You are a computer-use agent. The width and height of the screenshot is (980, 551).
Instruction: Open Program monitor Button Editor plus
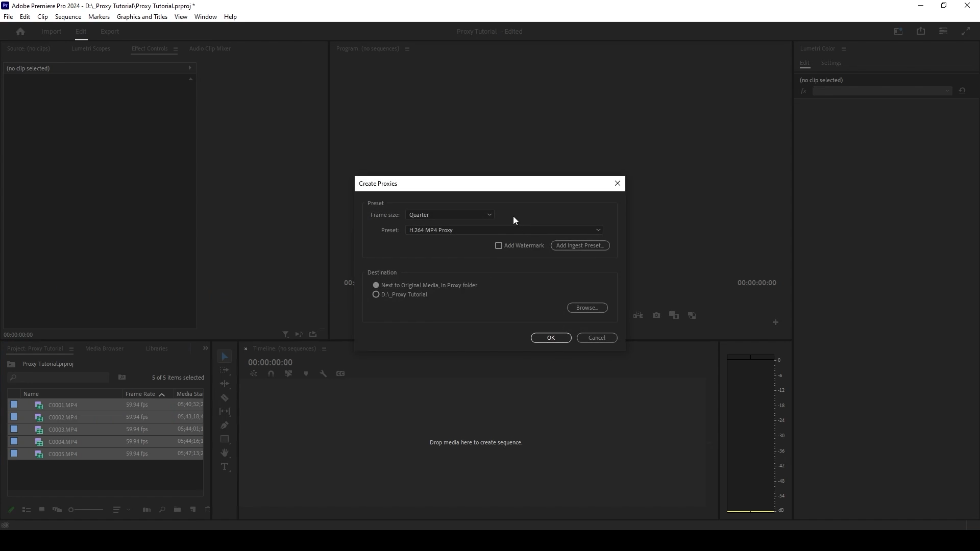coord(775,322)
